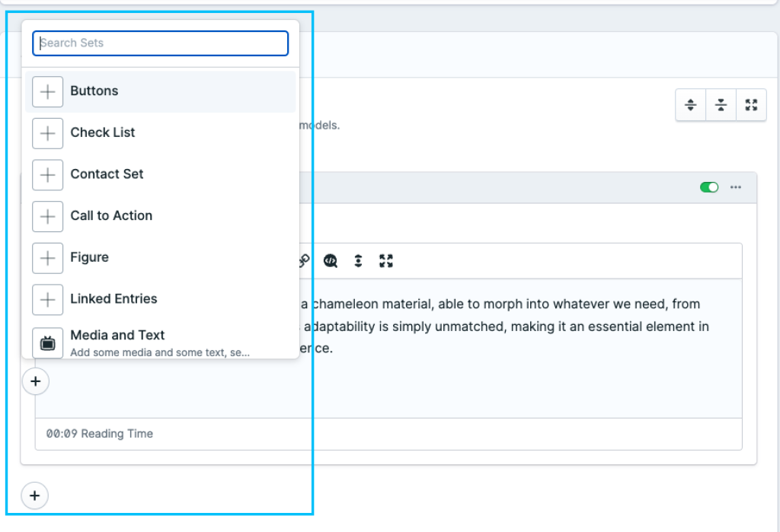
Task: Click the source code view icon
Action: point(331,261)
